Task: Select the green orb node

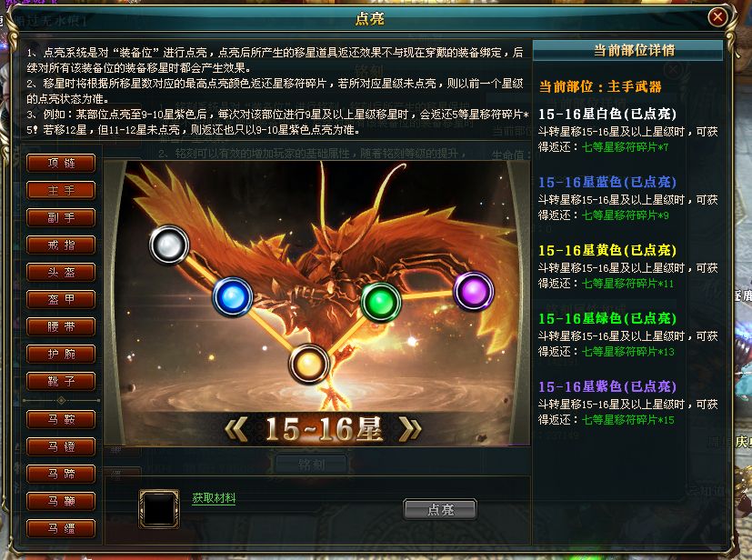Action: click(381, 302)
